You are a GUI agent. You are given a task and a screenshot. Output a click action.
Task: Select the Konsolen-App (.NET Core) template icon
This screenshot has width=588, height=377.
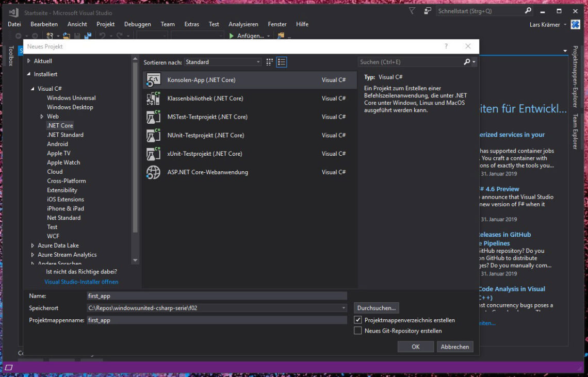pyautogui.click(x=153, y=80)
